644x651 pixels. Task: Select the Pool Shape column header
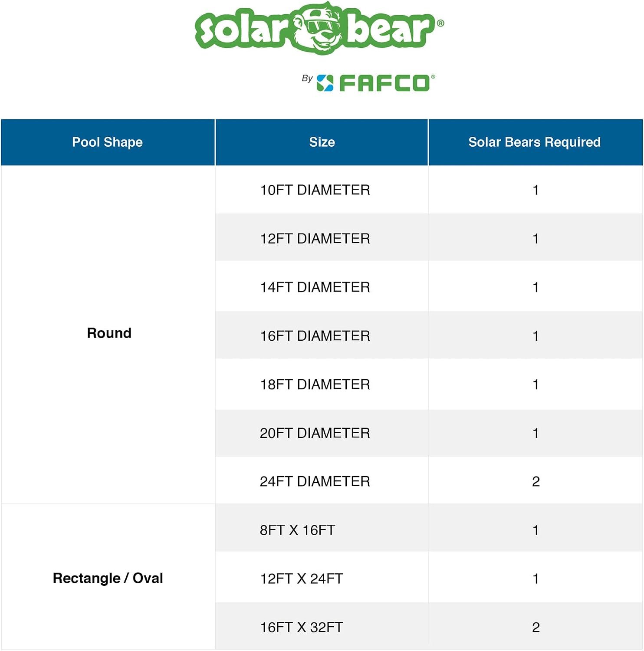click(108, 142)
